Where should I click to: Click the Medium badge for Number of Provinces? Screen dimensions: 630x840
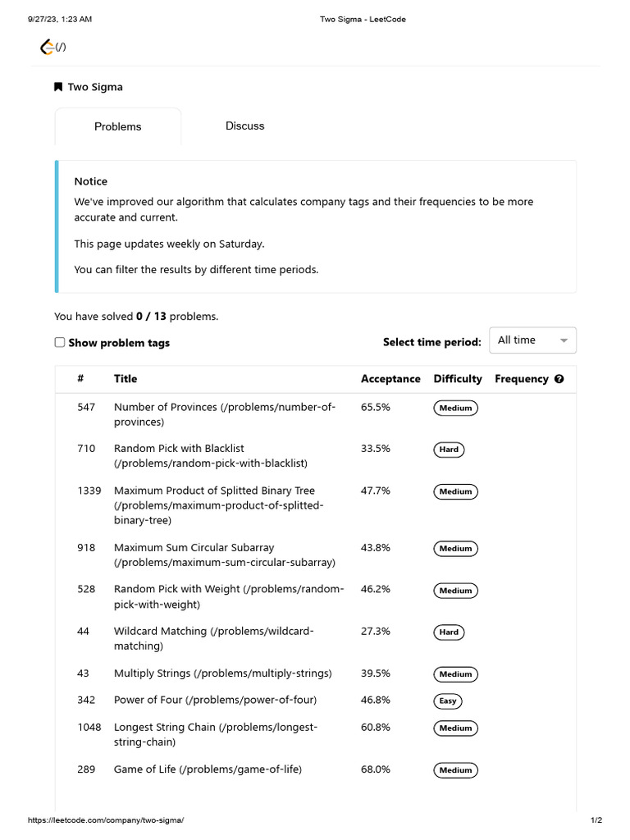[x=455, y=409]
